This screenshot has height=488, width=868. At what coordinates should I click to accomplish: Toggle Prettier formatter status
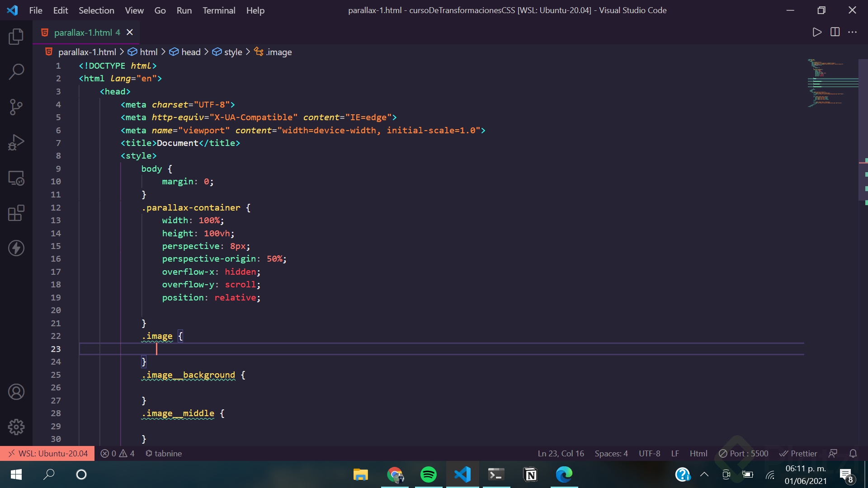798,453
